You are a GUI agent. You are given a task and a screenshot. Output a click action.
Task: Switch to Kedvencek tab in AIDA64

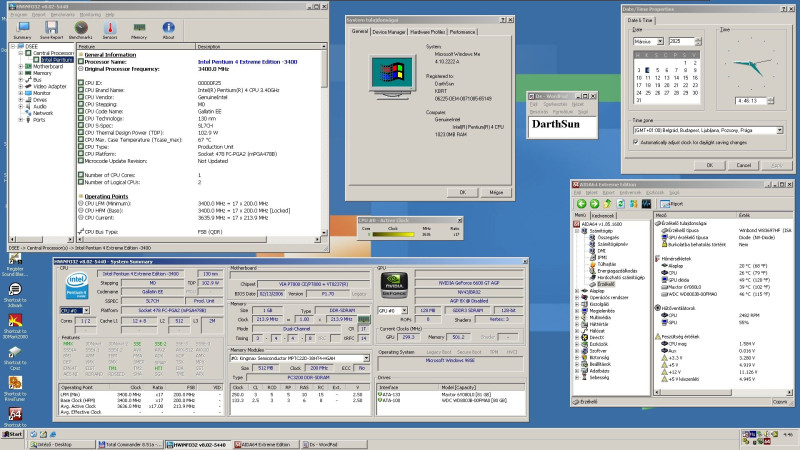tap(603, 216)
